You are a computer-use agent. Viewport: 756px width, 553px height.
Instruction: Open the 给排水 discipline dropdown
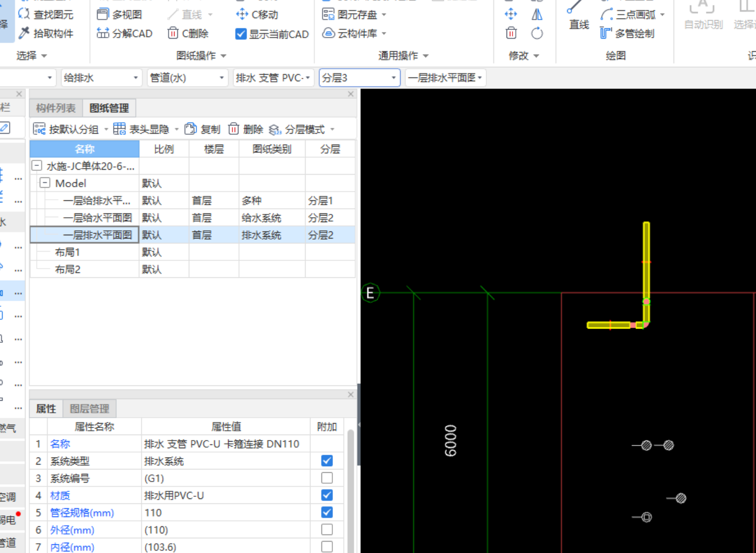pos(101,78)
